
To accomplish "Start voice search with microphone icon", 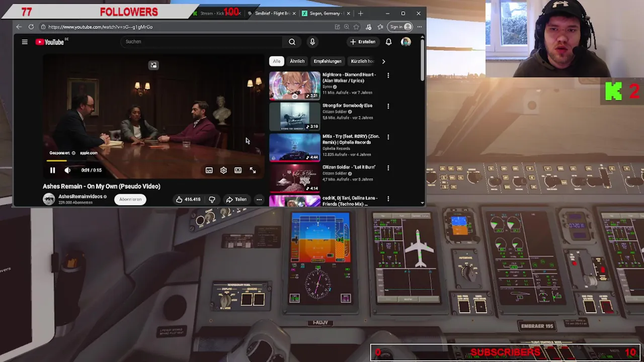I will 312,42.
